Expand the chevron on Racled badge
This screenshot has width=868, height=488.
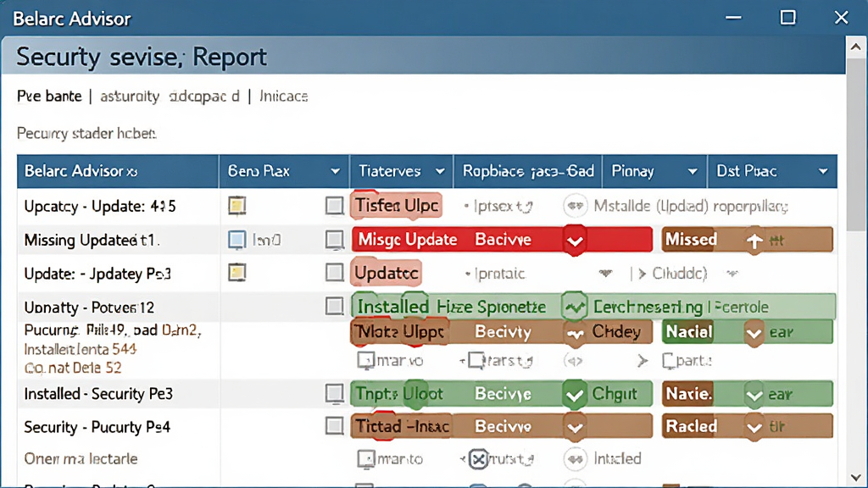point(754,427)
